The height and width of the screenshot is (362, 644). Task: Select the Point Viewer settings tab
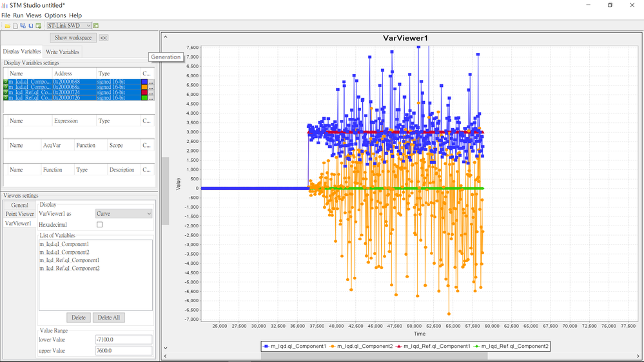click(x=20, y=214)
